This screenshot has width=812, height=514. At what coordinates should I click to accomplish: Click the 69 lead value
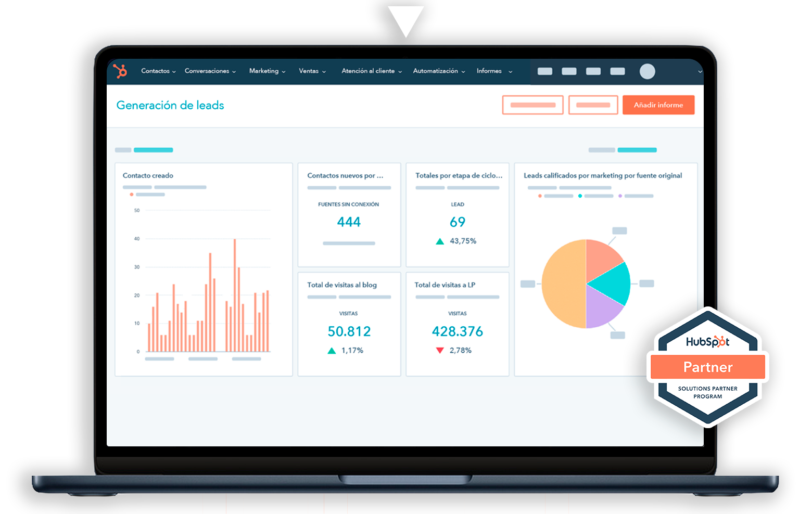pos(458,222)
